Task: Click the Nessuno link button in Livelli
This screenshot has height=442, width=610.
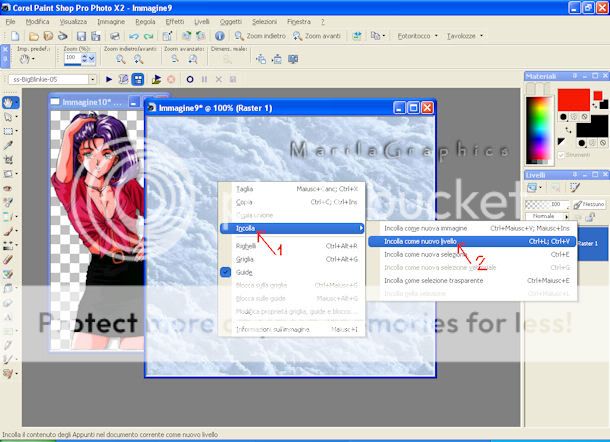Action: [x=590, y=204]
